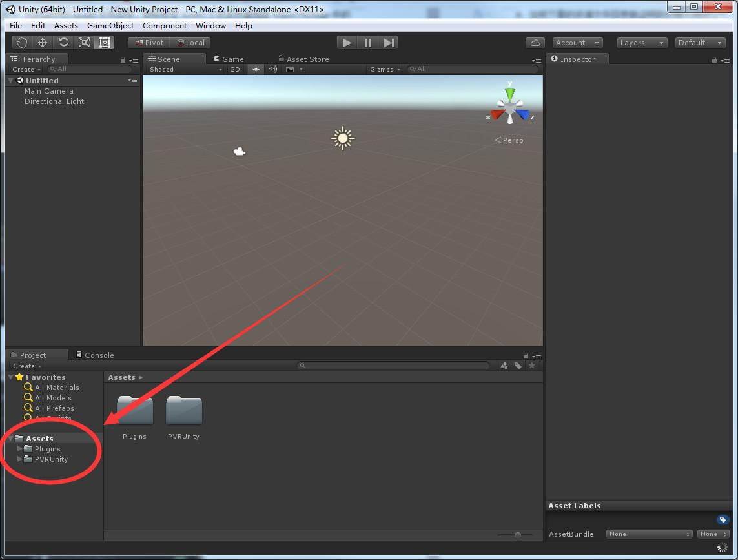
Task: Open the Component menu
Action: click(164, 25)
